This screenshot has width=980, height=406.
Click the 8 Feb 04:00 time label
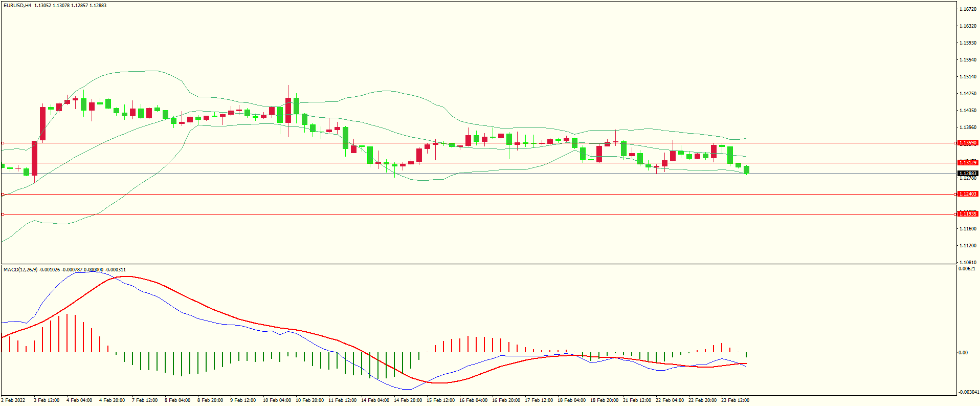[x=177, y=400]
